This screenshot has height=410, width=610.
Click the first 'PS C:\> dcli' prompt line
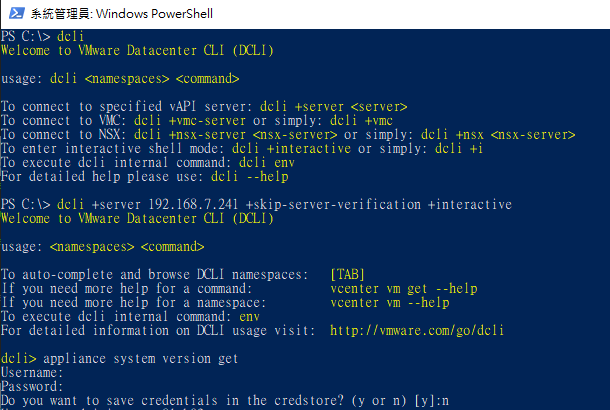point(42,37)
